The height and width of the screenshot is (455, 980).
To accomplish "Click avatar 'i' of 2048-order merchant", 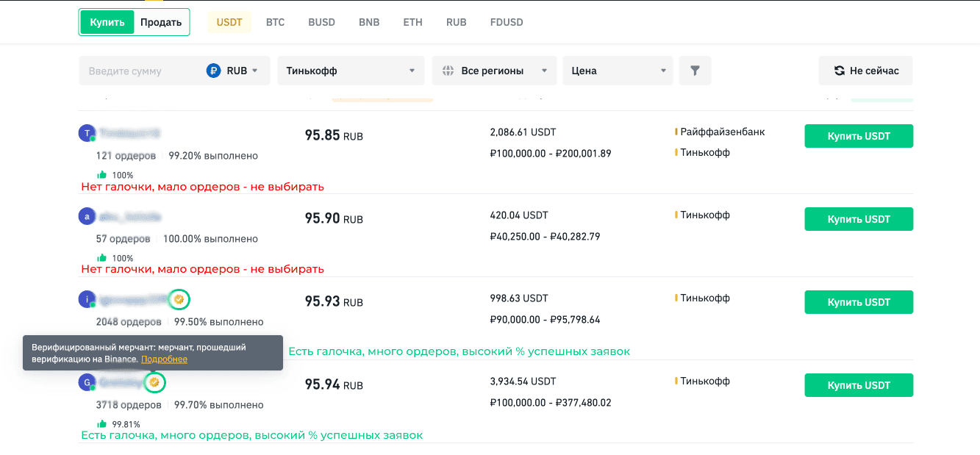I will pyautogui.click(x=87, y=299).
